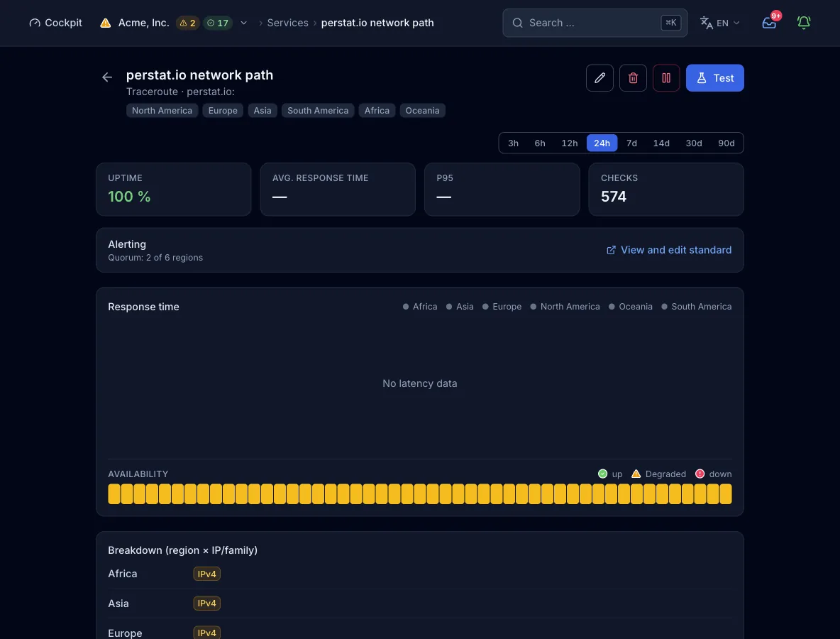The image size is (840, 639).
Task: Toggle South America series in chart legend
Action: tap(697, 307)
